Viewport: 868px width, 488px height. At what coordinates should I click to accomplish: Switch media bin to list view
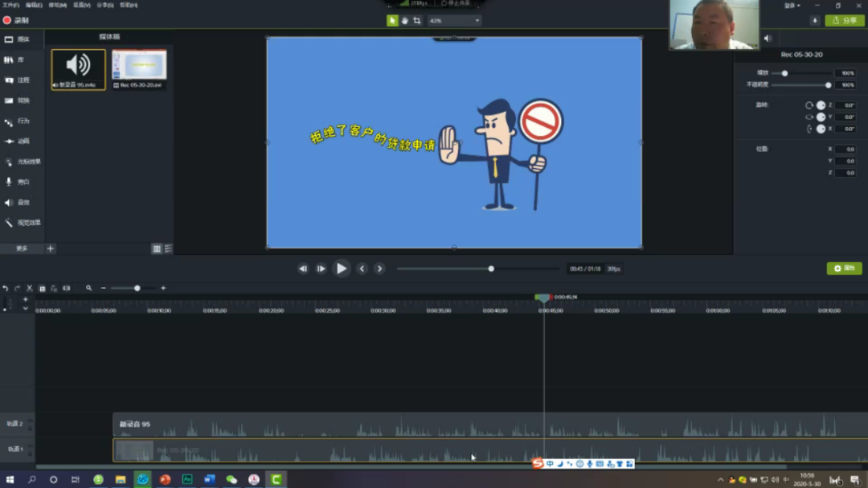168,249
